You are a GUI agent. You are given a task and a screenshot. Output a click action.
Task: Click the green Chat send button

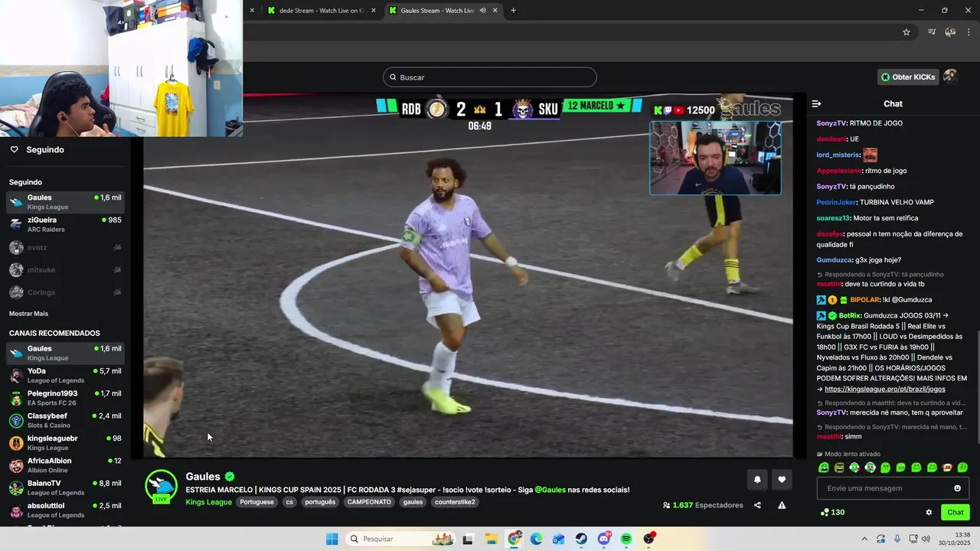[955, 512]
